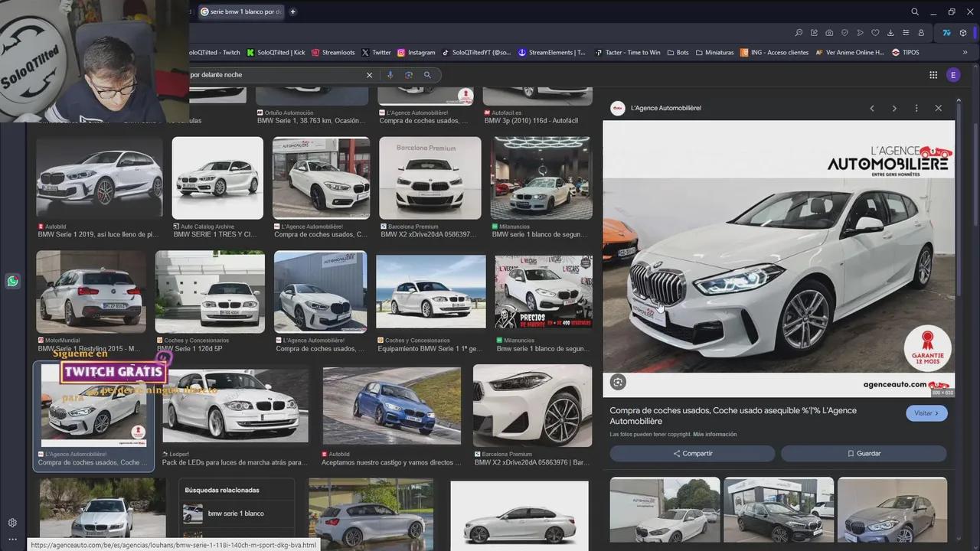
Task: Click Lens search icon on preview image
Action: (618, 382)
